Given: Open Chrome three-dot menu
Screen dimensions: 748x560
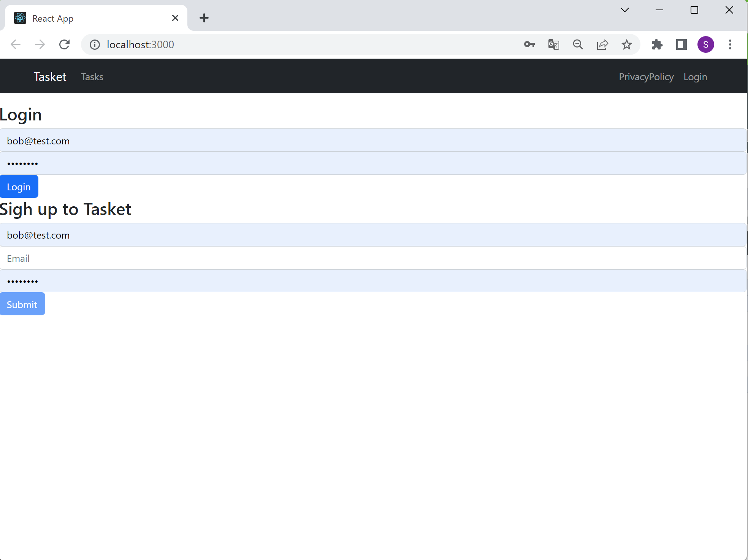Looking at the screenshot, I should tap(730, 44).
